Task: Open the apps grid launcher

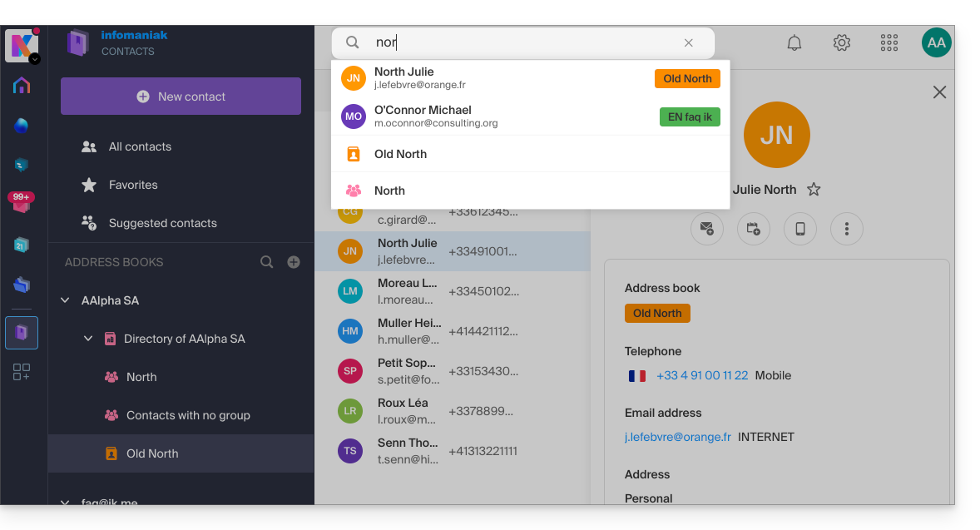Action: pyautogui.click(x=888, y=43)
